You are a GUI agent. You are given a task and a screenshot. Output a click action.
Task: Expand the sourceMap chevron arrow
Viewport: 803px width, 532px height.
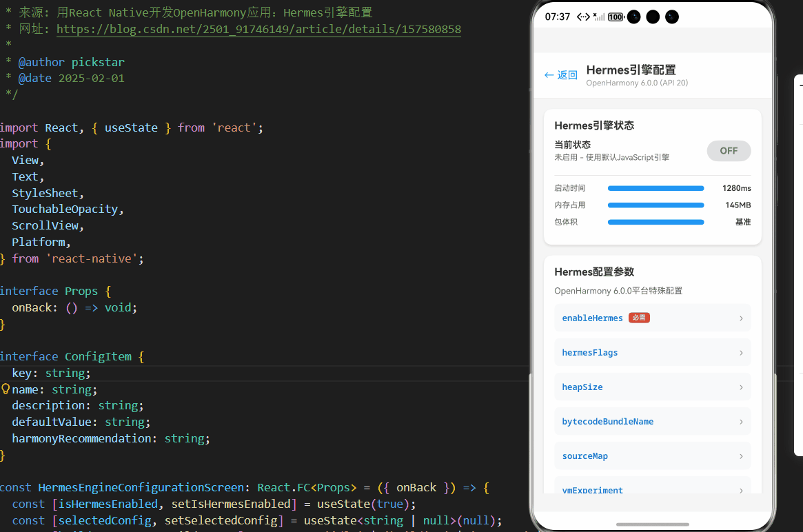[741, 456]
